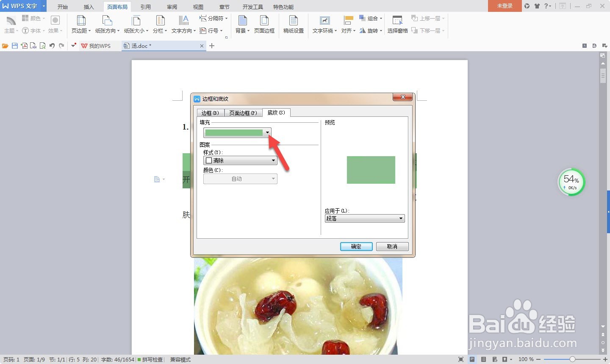Close the 汤.doc document tab

[202, 46]
